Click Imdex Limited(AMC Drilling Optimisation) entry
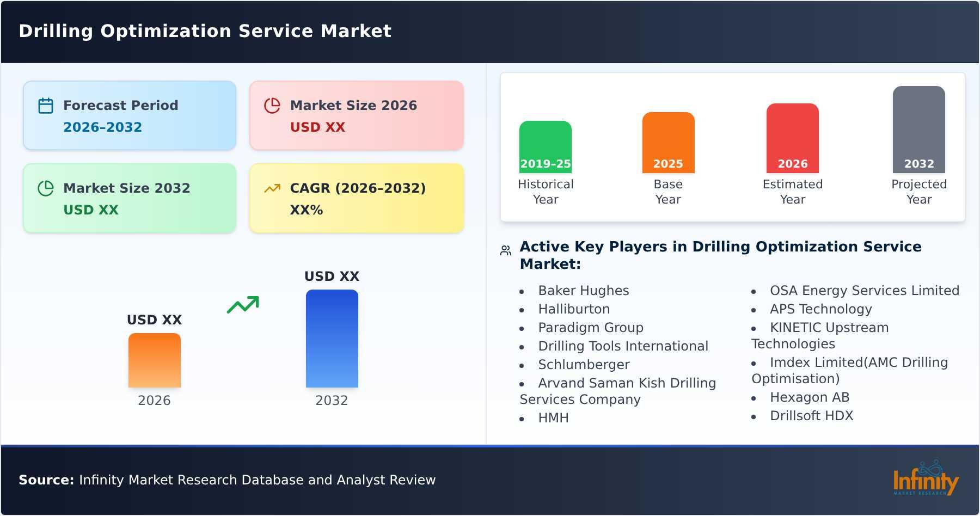Screen dimensions: 980x516 click(x=850, y=371)
